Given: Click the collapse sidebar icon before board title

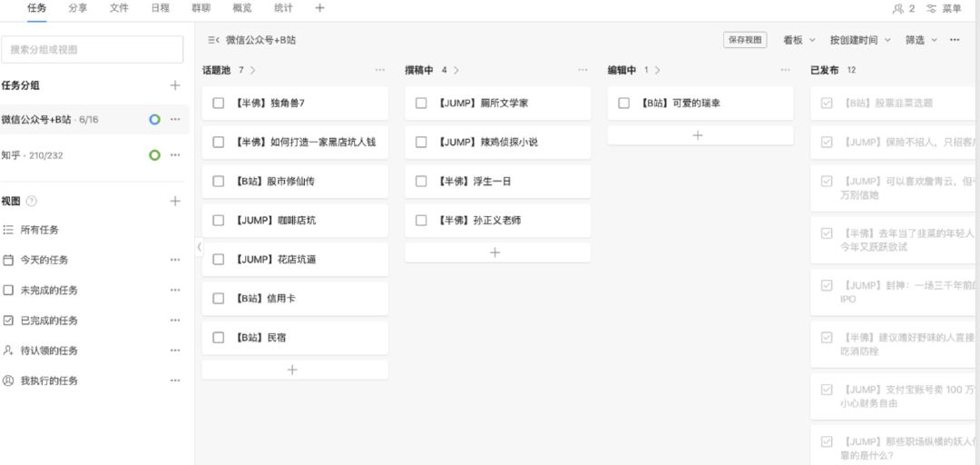Looking at the screenshot, I should (x=213, y=40).
